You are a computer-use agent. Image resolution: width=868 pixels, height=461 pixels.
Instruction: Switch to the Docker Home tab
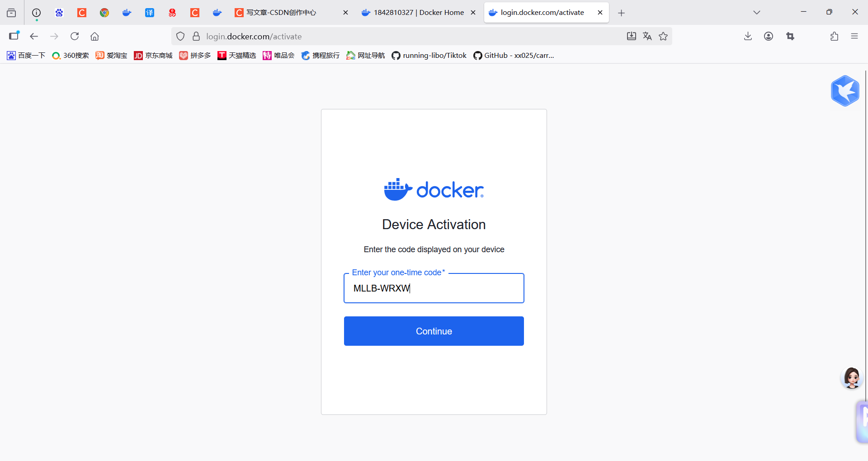414,13
